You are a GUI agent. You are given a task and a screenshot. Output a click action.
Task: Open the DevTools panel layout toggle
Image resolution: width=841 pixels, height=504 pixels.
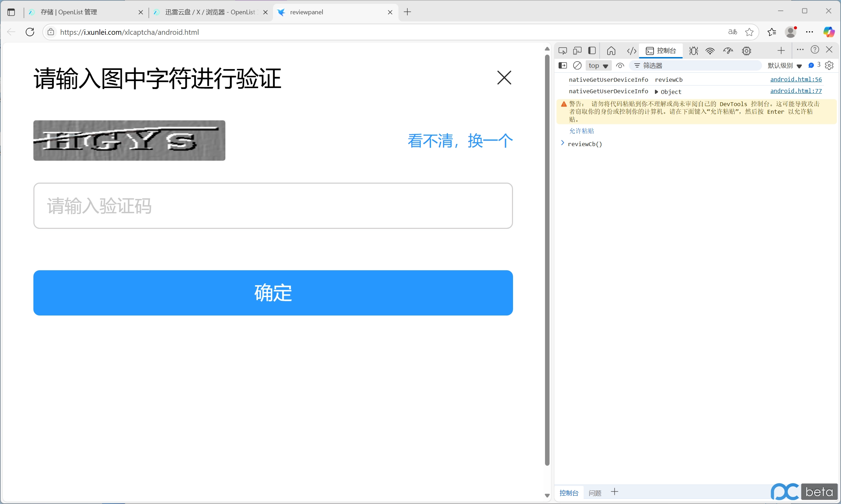[x=592, y=51]
